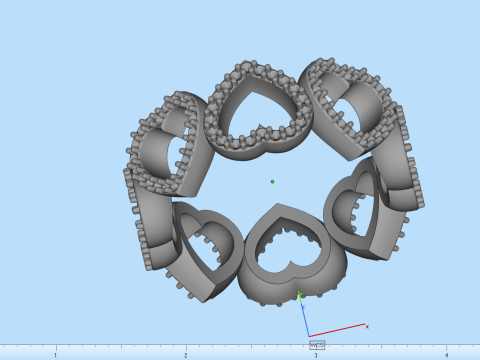
Task: Click the green center point of the ring model
Action: 272,182
